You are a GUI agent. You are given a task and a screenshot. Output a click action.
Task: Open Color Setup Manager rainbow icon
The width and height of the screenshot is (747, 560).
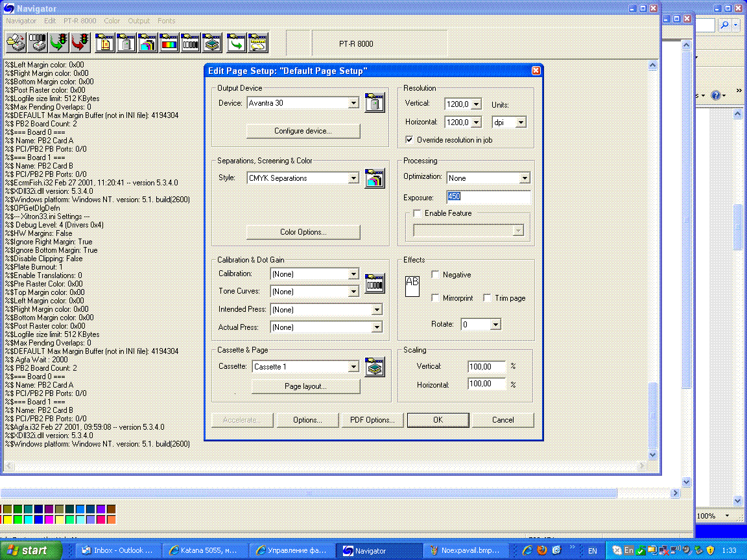(169, 42)
